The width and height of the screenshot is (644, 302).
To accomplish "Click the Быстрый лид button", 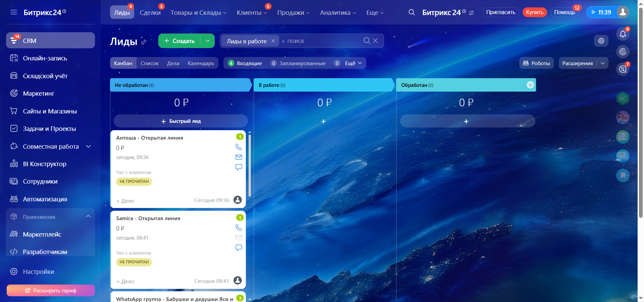I will (181, 121).
